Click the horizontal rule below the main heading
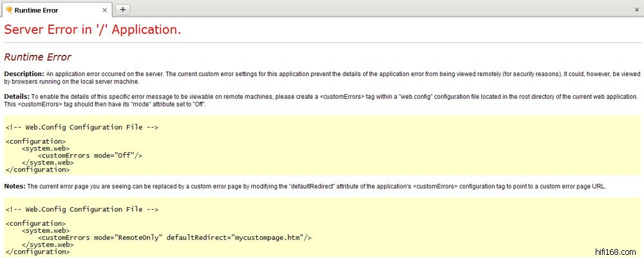This screenshot has height=260, width=644. tap(322, 43)
